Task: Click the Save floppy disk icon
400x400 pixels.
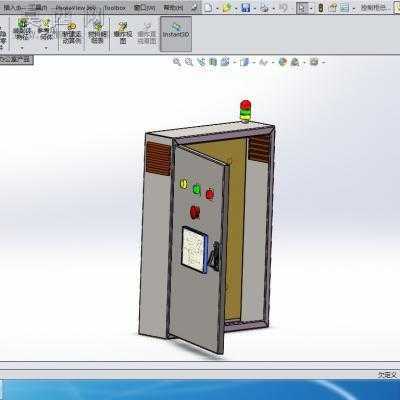Action: click(246, 8)
